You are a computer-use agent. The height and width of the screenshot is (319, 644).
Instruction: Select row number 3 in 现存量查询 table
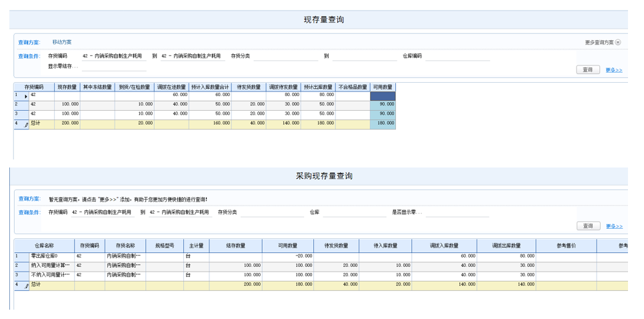[22, 115]
